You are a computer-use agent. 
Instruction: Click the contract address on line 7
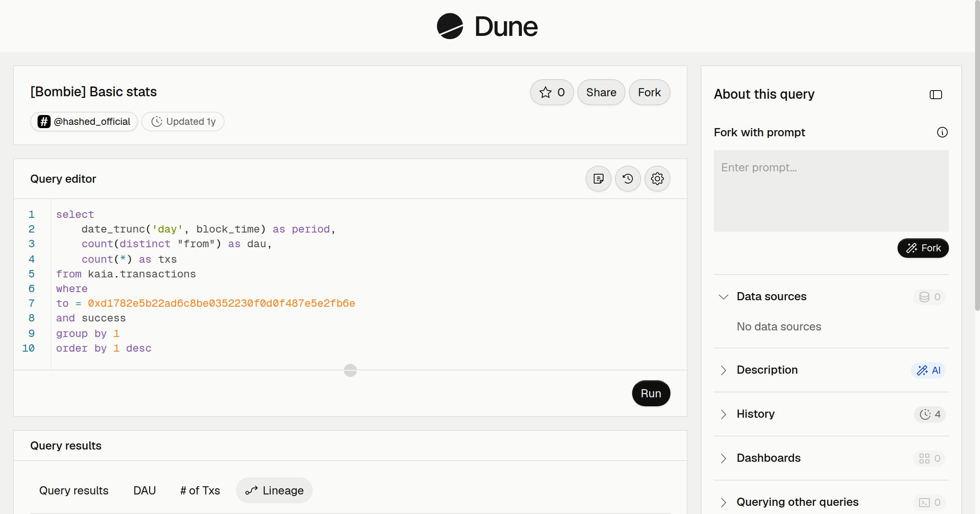click(x=221, y=304)
